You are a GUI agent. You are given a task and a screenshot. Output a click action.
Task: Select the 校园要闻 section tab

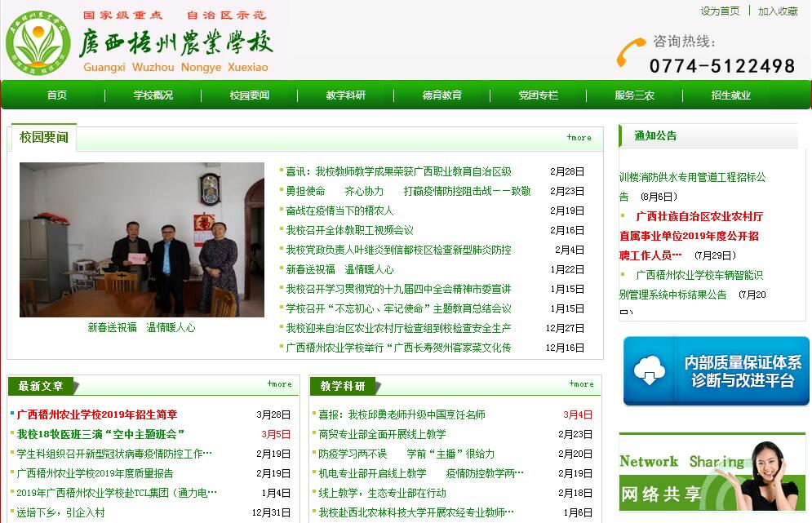pyautogui.click(x=44, y=137)
